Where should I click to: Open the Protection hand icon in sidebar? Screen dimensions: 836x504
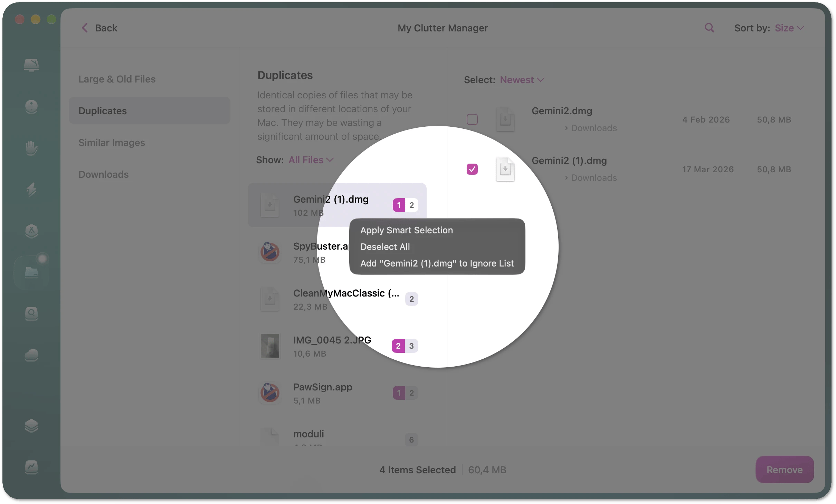[31, 148]
